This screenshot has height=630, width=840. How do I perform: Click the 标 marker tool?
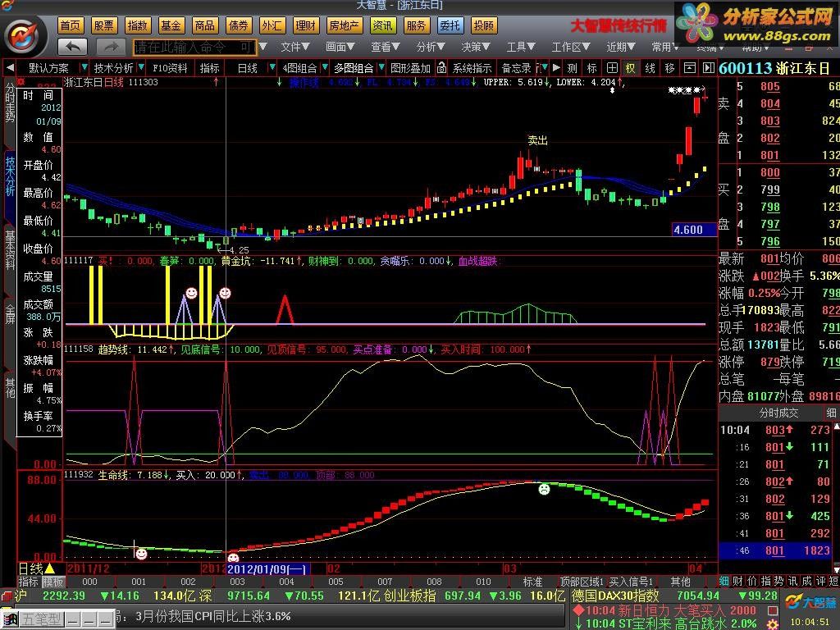click(x=592, y=67)
